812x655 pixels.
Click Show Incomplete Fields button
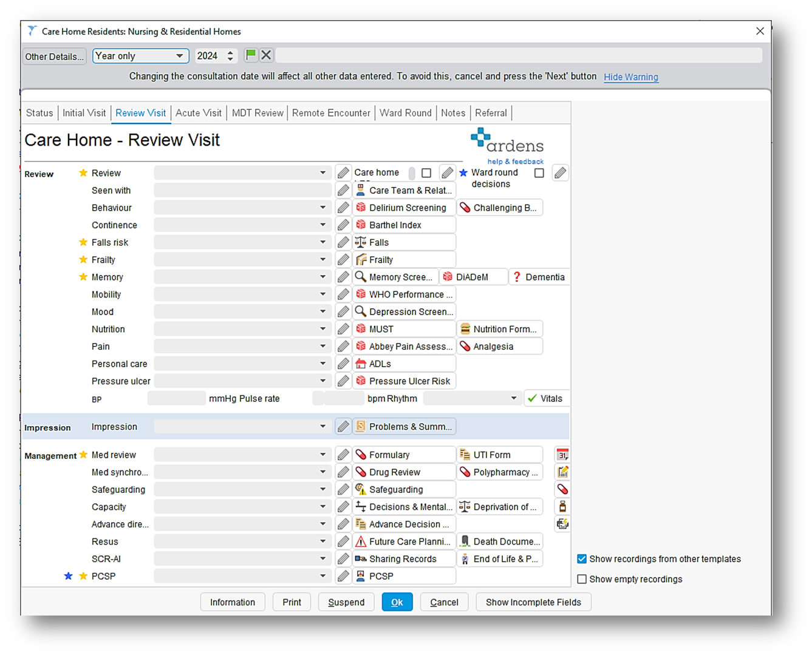[533, 602]
